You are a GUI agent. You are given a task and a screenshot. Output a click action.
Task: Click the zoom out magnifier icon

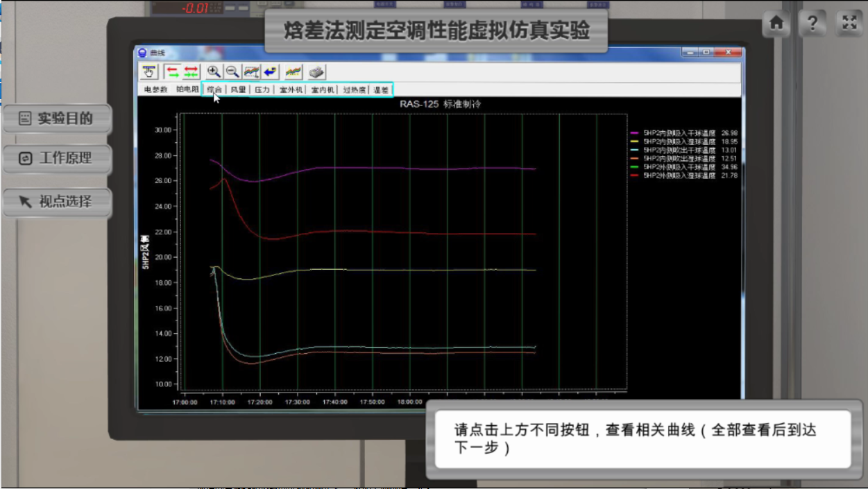tap(232, 71)
